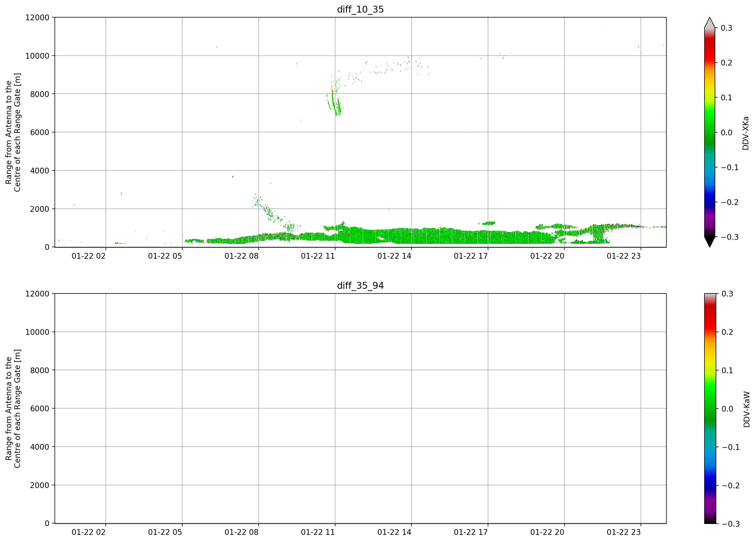Click the 8000 tick label in diff_35_94 plot
Viewport: 756px width, 542px height.
[x=40, y=370]
